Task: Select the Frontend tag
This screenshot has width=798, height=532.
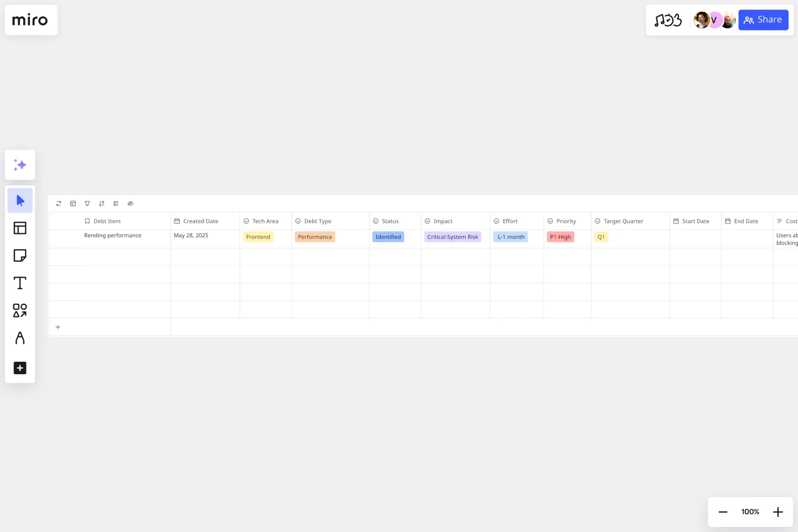Action: [x=258, y=237]
